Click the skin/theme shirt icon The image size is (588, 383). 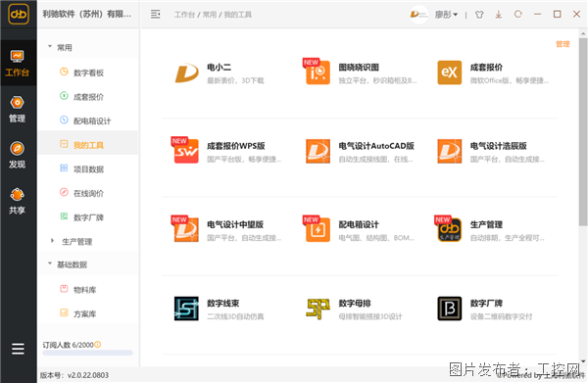tap(479, 15)
